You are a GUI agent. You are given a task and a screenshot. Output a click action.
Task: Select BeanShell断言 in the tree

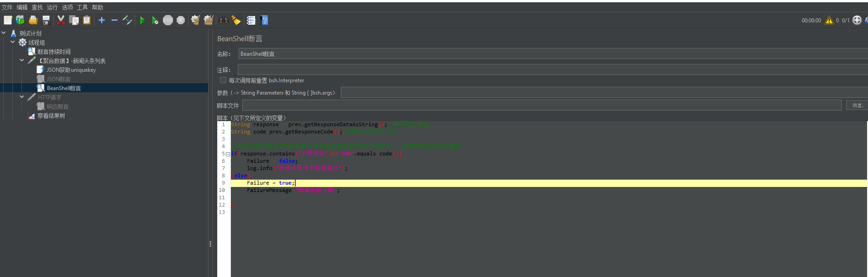[x=64, y=88]
